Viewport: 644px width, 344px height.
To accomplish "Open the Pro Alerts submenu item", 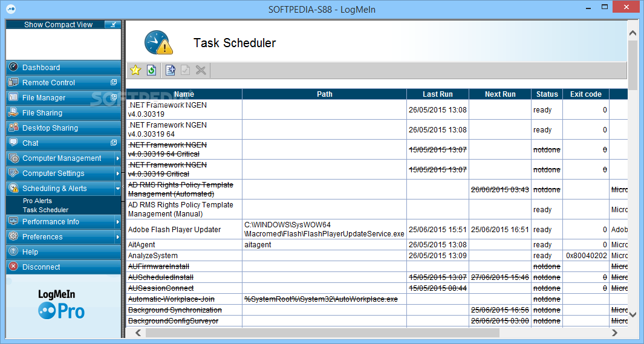I will (37, 201).
